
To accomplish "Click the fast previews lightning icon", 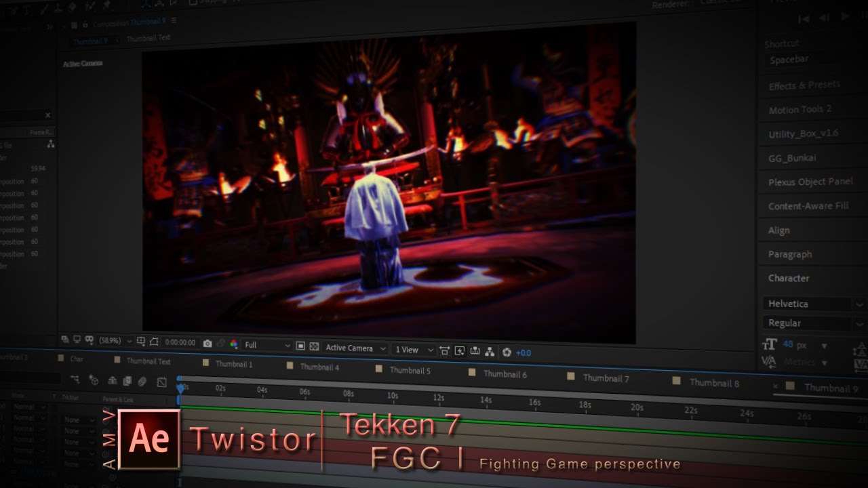I will point(460,350).
